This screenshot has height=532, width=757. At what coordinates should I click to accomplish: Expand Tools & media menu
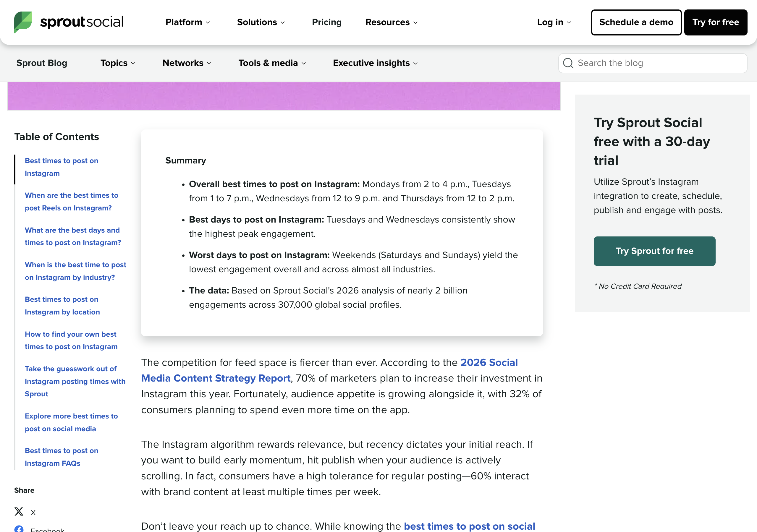click(272, 63)
